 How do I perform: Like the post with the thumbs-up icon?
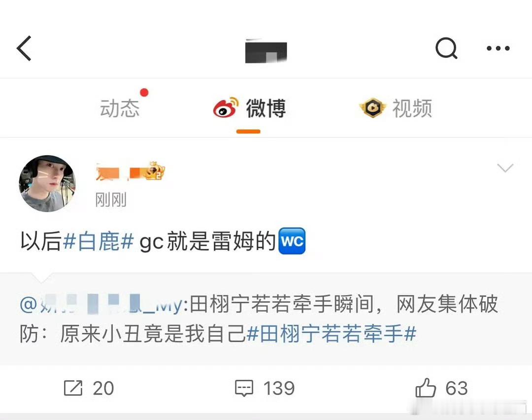(426, 388)
